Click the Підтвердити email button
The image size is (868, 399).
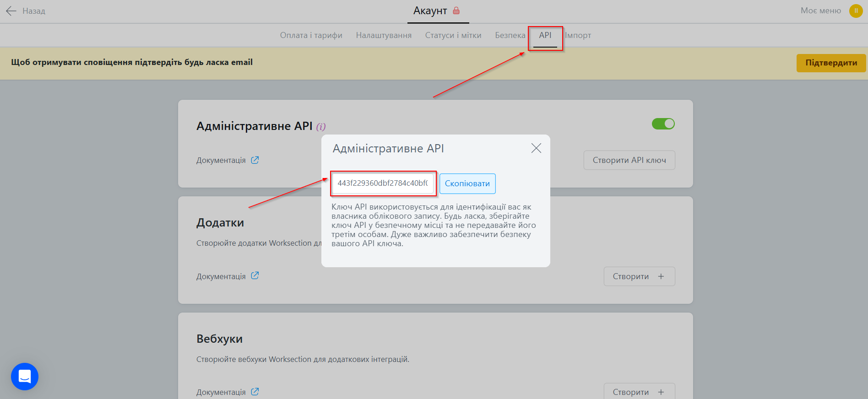point(831,63)
